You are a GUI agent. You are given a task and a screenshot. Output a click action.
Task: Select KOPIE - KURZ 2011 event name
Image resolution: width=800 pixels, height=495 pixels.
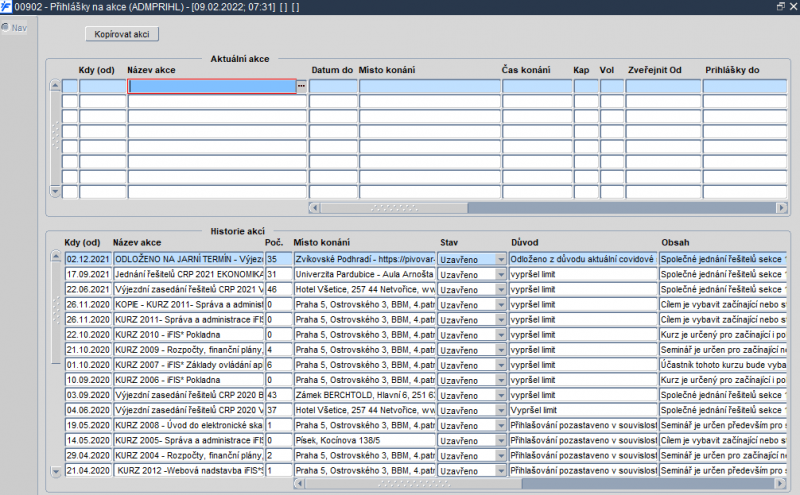188,305
